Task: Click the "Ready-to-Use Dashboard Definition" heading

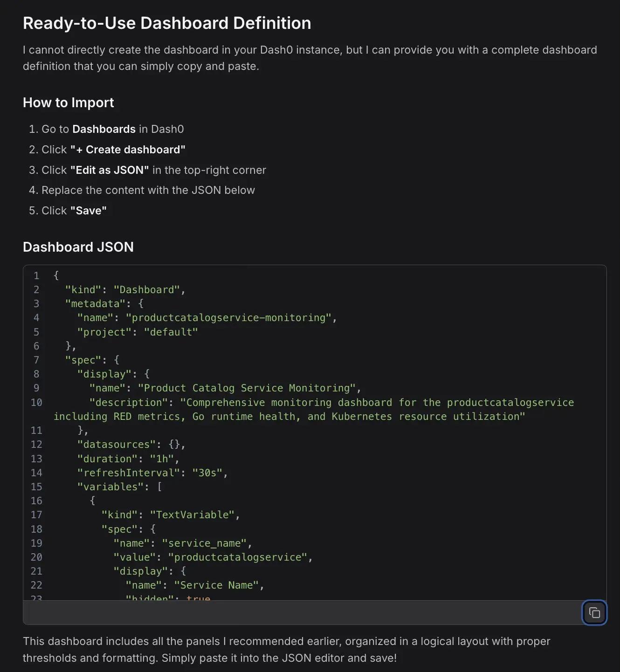Action: (x=167, y=23)
